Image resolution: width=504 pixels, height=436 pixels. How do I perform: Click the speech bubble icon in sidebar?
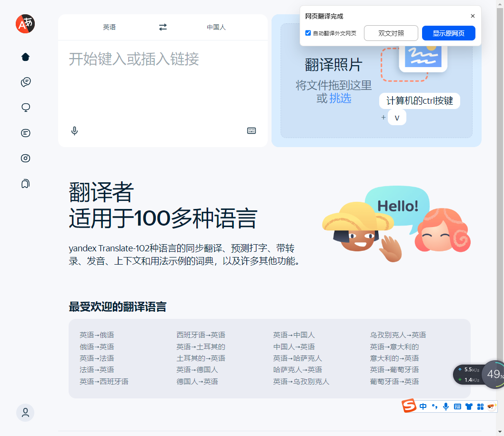point(25,107)
